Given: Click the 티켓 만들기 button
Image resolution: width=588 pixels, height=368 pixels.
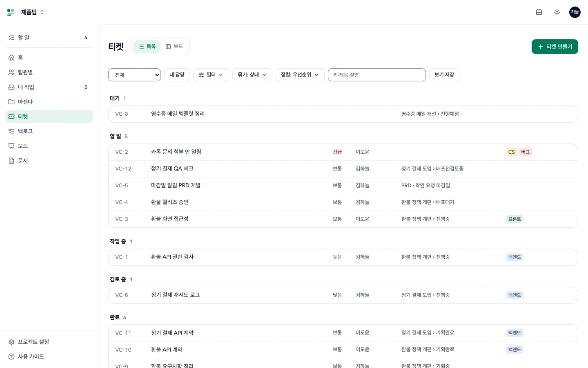Looking at the screenshot, I should click(x=555, y=47).
